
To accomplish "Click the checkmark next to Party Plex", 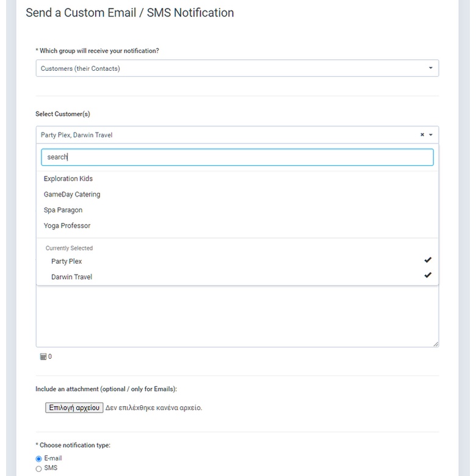I will (428, 260).
